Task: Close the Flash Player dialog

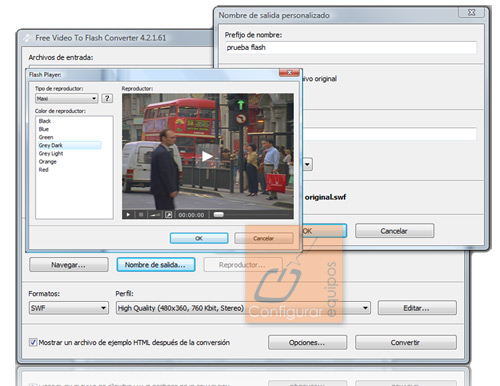Action: click(289, 72)
